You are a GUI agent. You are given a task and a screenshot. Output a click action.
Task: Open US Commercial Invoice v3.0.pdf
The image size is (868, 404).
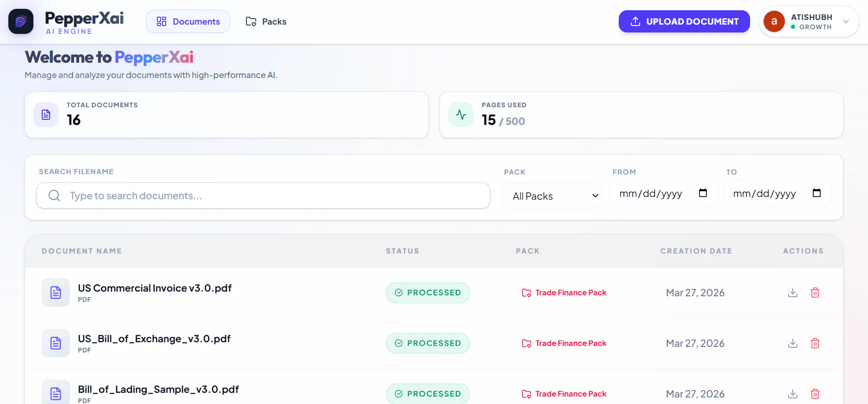point(155,288)
